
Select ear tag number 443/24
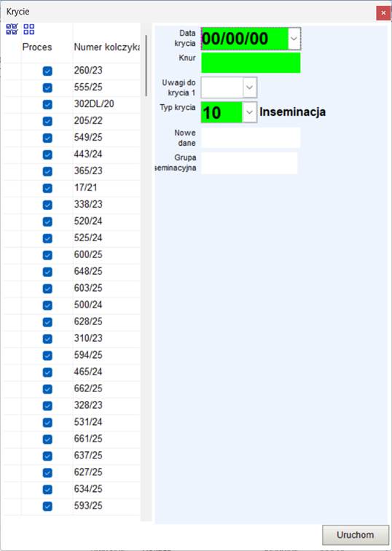88,155
